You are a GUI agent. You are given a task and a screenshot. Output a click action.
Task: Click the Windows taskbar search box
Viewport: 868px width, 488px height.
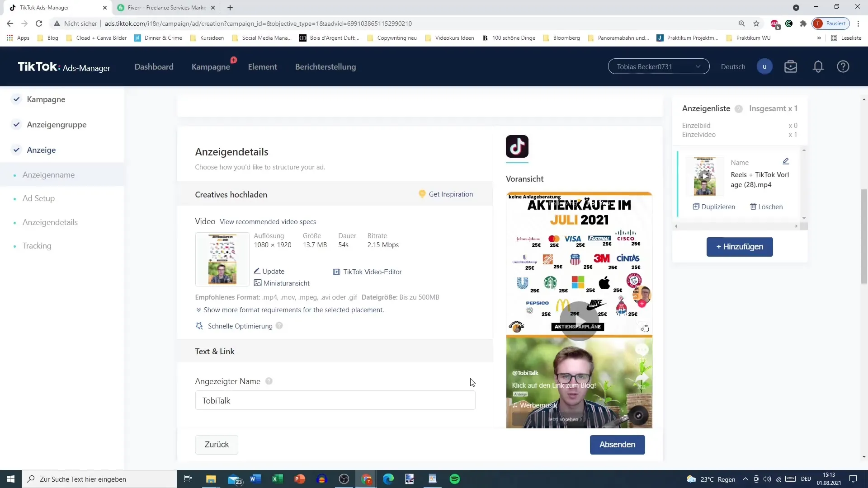[99, 479]
